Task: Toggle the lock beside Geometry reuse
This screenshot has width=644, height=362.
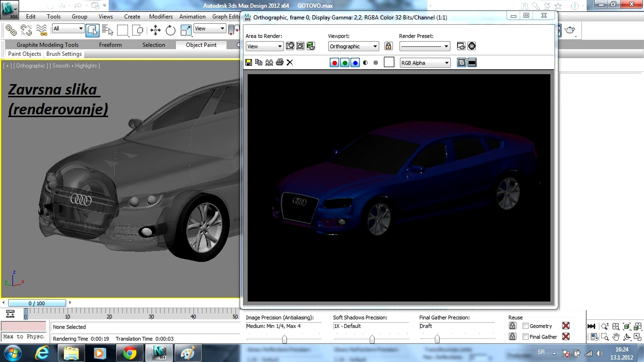Action: (x=513, y=325)
